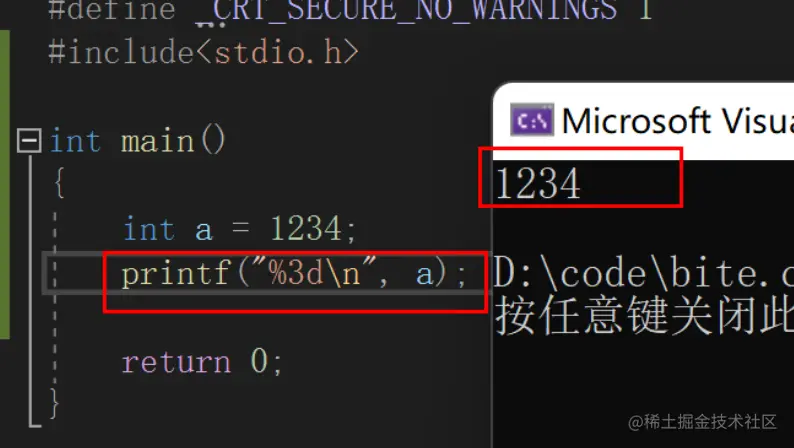Click the 稀土掘金技术社区 watermark
This screenshot has width=794, height=448.
(x=702, y=422)
